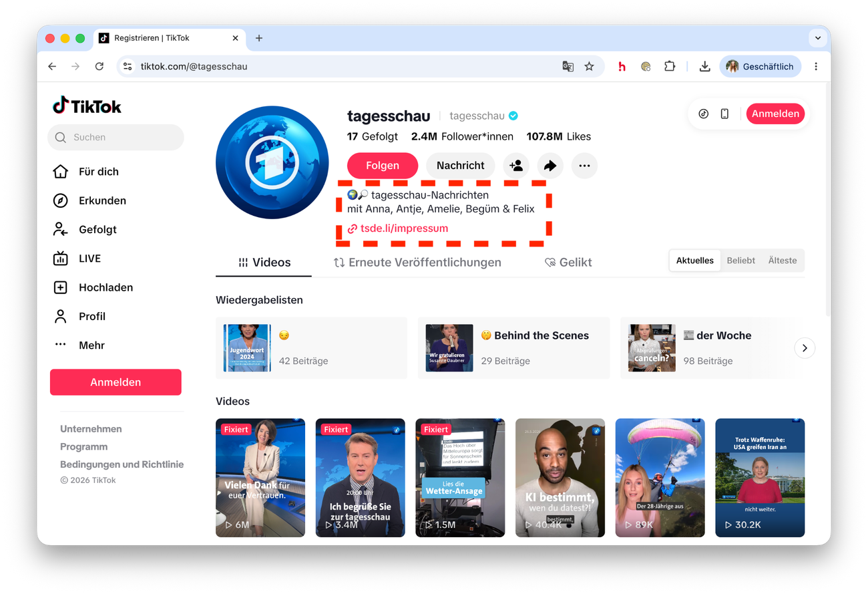Viewport: 868px width, 594px height.
Task: Open the three-dots profile options button
Action: (x=584, y=166)
